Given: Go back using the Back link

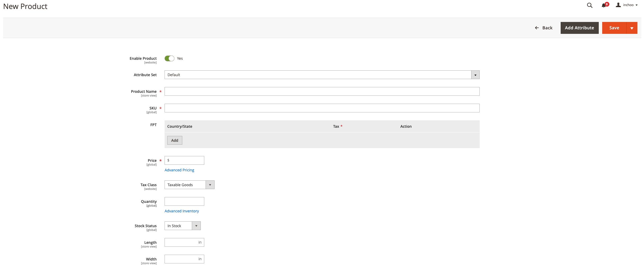Looking at the screenshot, I should pyautogui.click(x=543, y=28).
